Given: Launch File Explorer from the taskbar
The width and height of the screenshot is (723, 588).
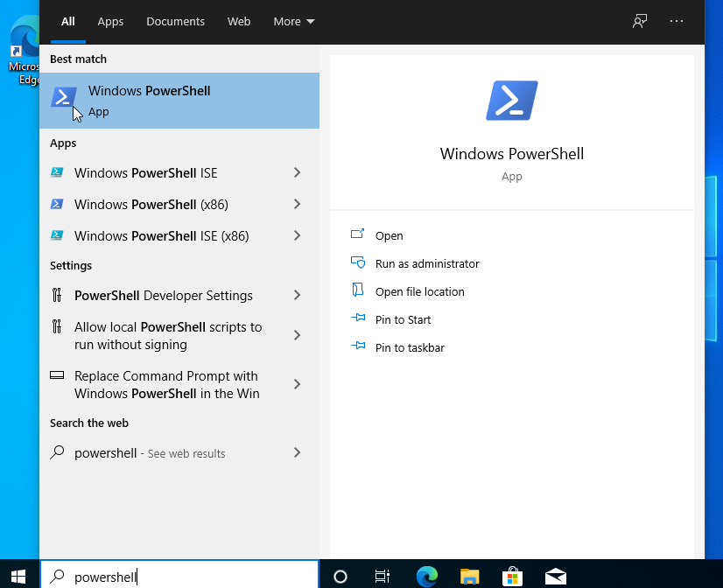Looking at the screenshot, I should (470, 576).
